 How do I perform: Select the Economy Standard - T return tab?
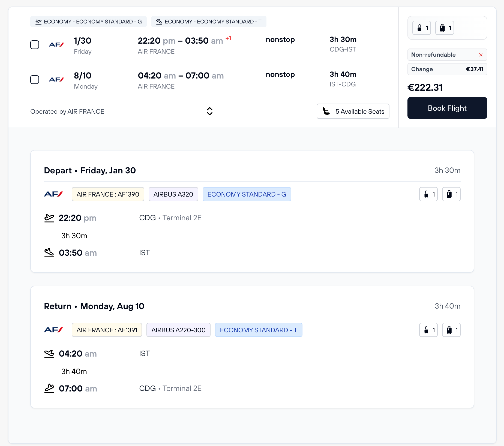pos(209,22)
